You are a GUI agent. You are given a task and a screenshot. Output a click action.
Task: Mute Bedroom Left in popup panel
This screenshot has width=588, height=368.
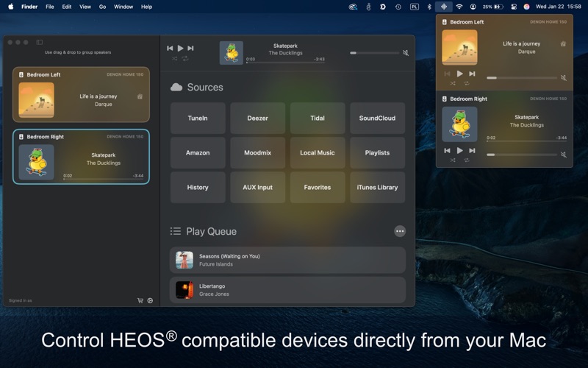pos(563,78)
